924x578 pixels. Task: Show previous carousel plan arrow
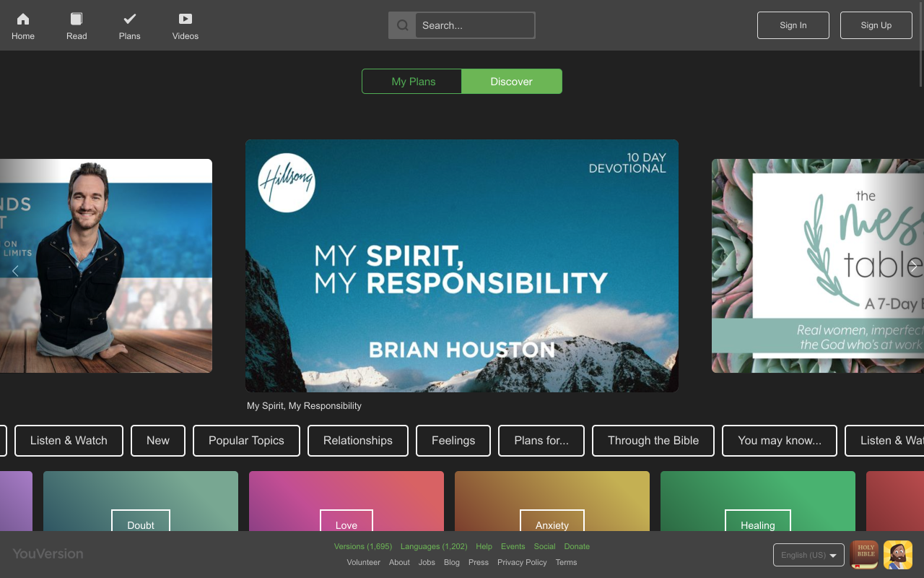pos(15,271)
